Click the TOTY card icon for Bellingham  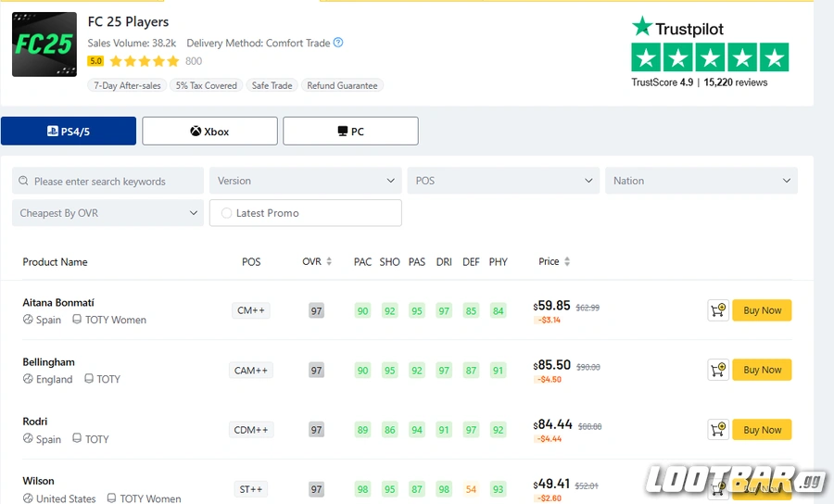[89, 379]
